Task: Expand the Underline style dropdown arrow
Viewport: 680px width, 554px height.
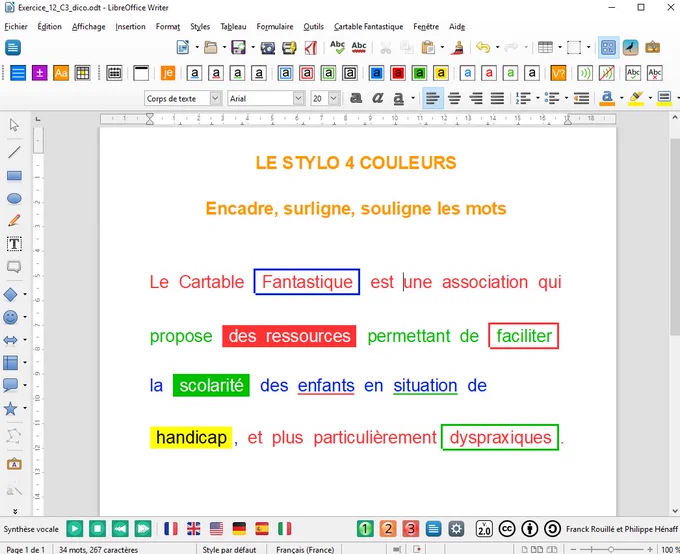Action: click(x=413, y=98)
